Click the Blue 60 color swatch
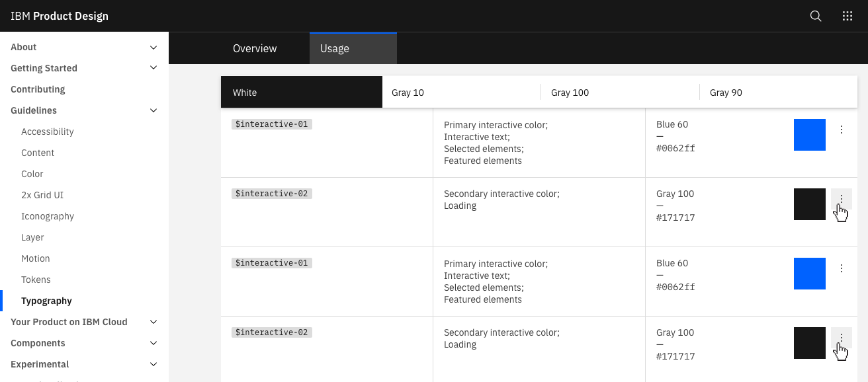 (809, 135)
